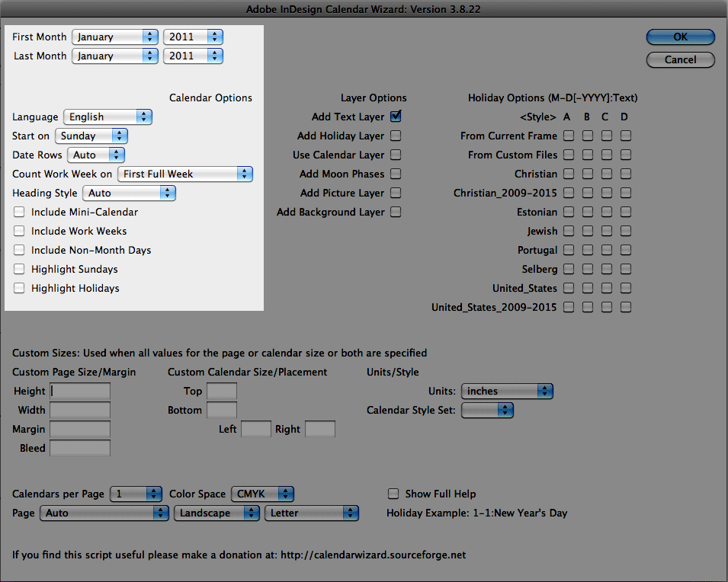Uncheck the Add Text Layer checkbox
This screenshot has height=582, width=728.
pyautogui.click(x=396, y=117)
